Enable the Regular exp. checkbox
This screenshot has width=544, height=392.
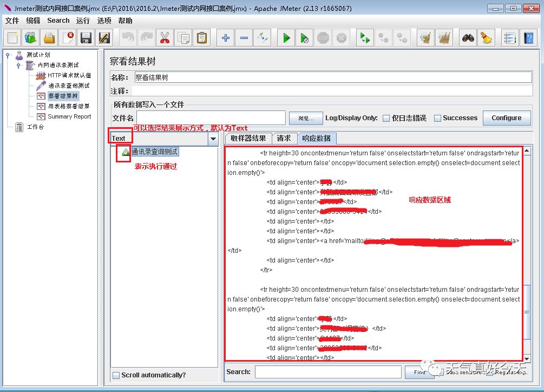tap(489, 372)
